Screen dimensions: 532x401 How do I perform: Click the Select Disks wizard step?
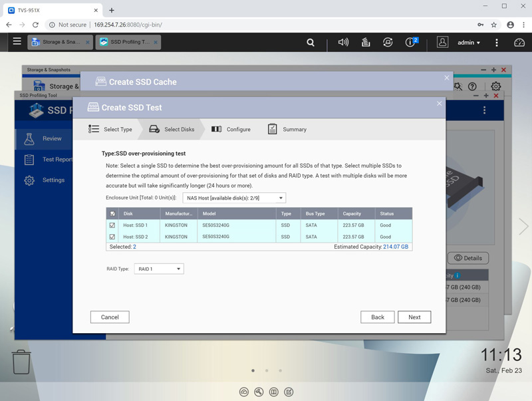(172, 129)
